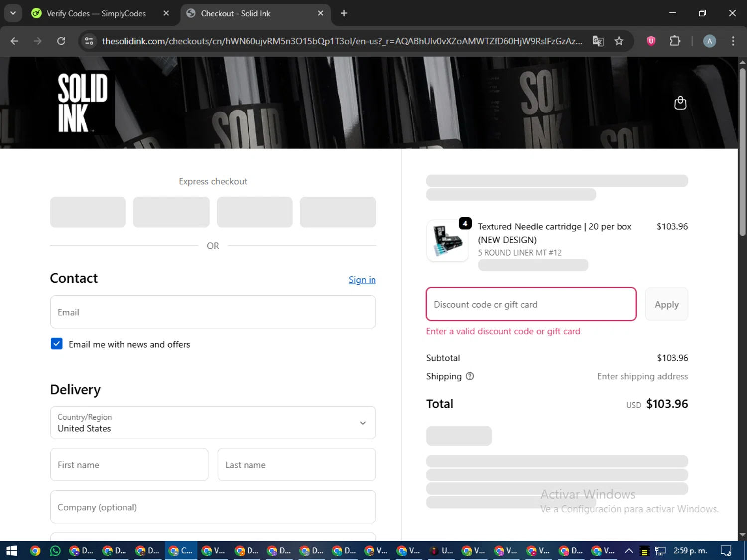Viewport: 747px width, 560px height.
Task: Close the Checkout - Solid Ink tab
Action: pyautogui.click(x=321, y=13)
